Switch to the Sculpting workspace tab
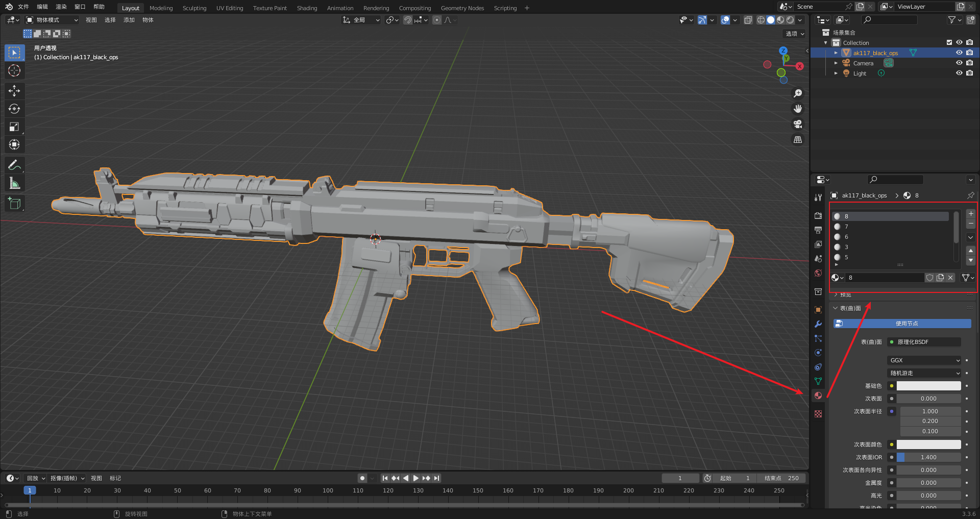Screen dimensions: 980x519 [194, 8]
